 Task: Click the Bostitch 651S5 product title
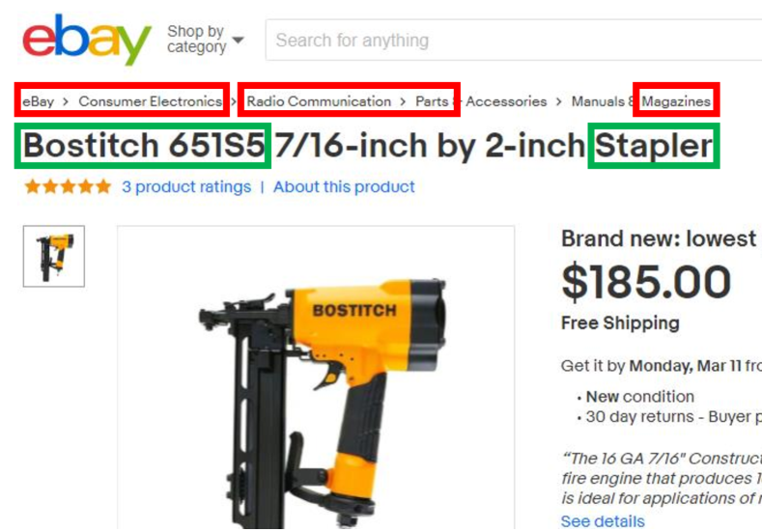pos(368,145)
